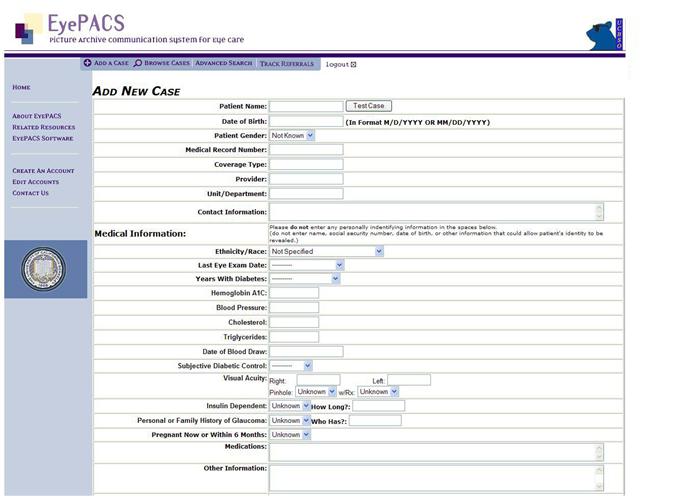Go to Home in sidebar
Screen dimensions: 683x498
(21, 87)
